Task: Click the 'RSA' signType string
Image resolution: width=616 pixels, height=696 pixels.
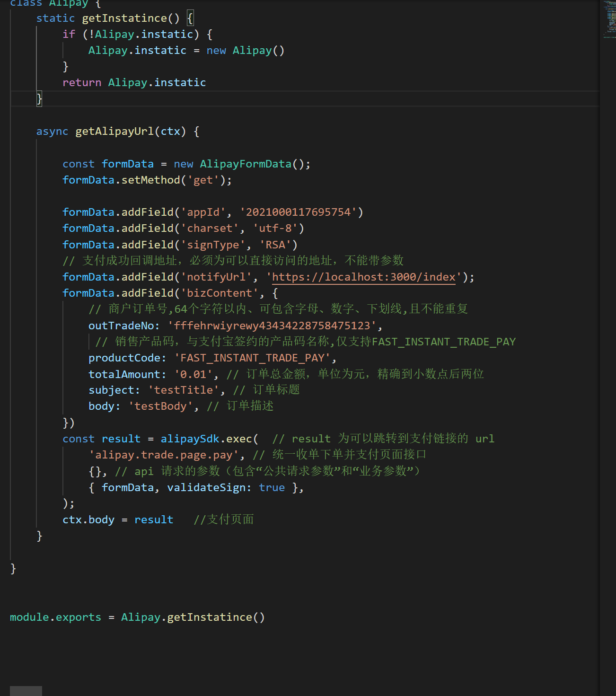Action: pyautogui.click(x=275, y=245)
